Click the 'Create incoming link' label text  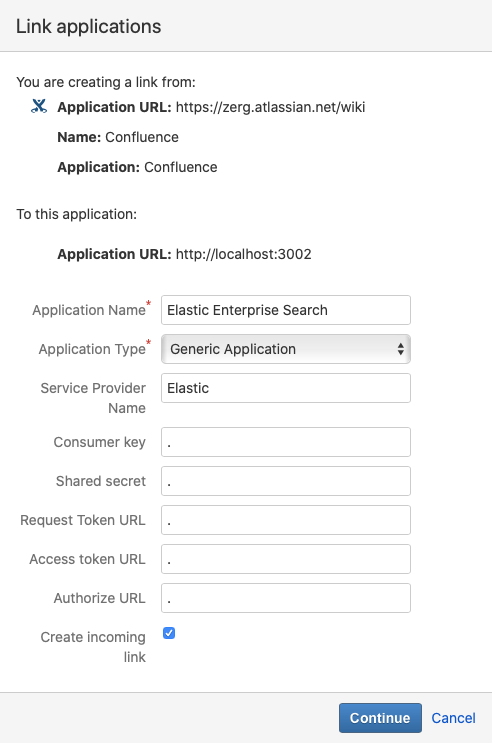coord(93,647)
